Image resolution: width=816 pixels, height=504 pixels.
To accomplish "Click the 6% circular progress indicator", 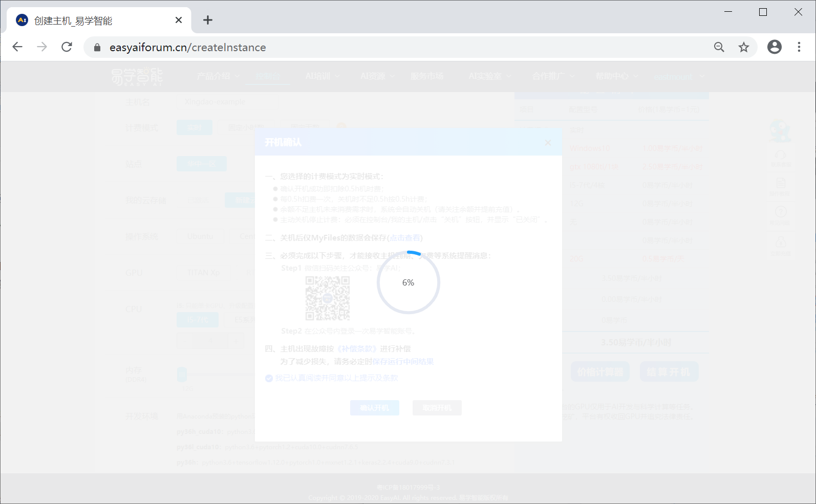I will tap(408, 282).
